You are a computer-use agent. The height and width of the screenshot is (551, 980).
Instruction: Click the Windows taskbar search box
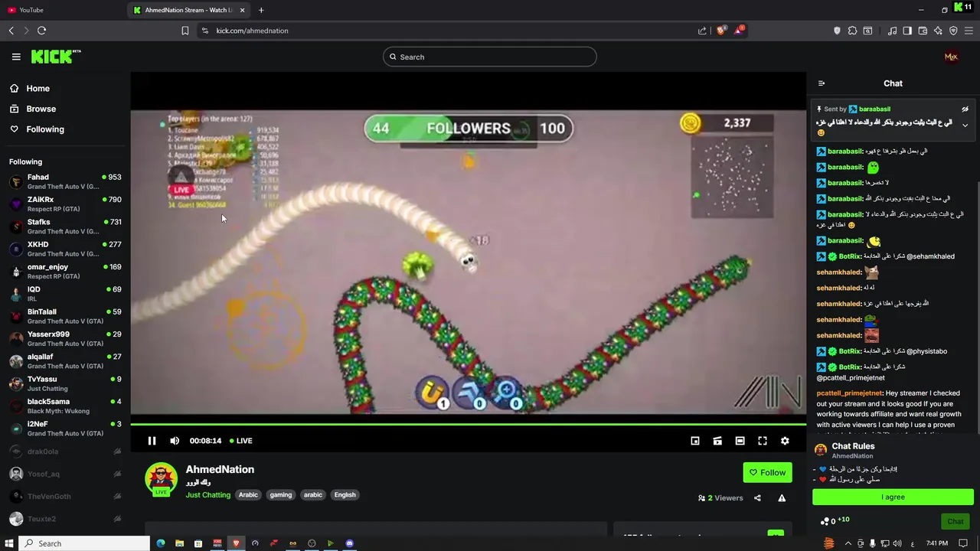(x=84, y=543)
